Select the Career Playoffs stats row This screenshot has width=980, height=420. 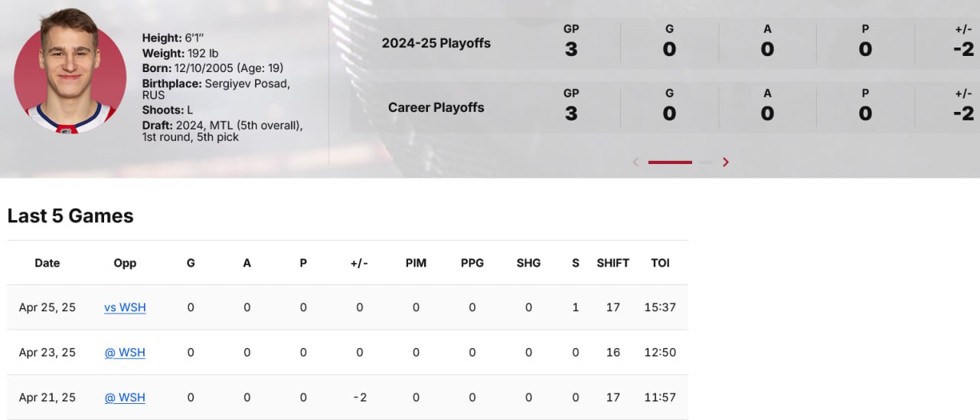(665, 107)
